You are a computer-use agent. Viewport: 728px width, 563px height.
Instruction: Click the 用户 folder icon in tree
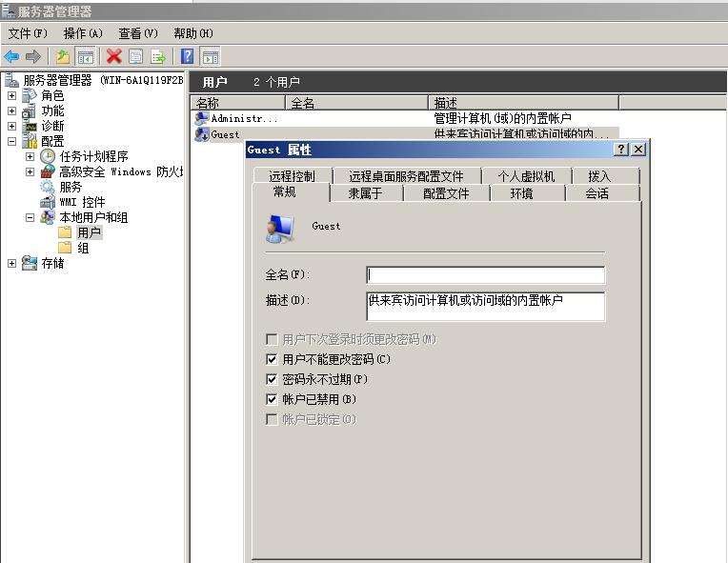65,232
